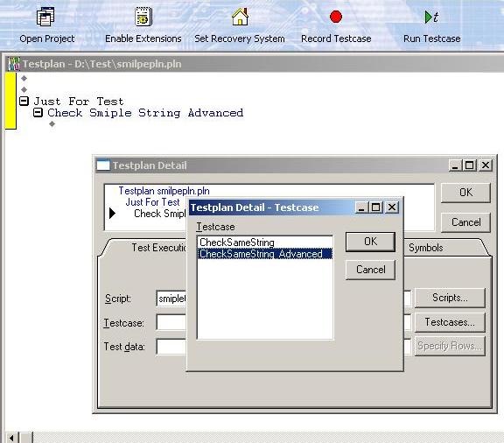This screenshot has width=504, height=443.
Task: Select CheckSameString_Advanced in the Testcase list
Action: pos(265,254)
